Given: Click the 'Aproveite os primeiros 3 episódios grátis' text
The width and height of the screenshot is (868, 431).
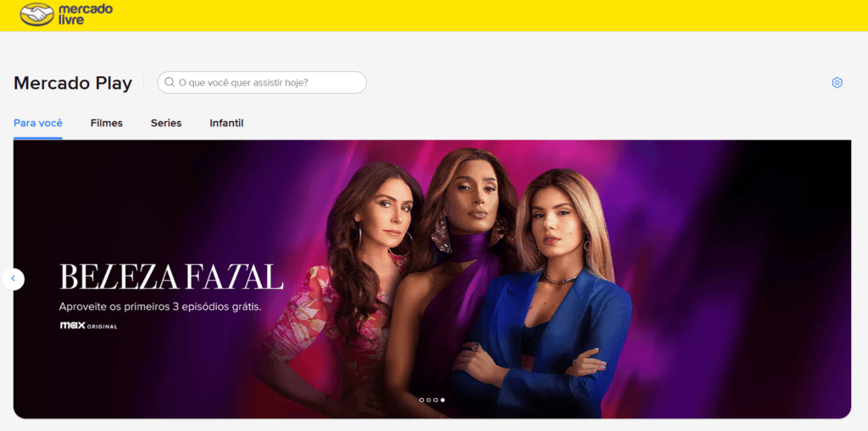Looking at the screenshot, I should tap(160, 306).
